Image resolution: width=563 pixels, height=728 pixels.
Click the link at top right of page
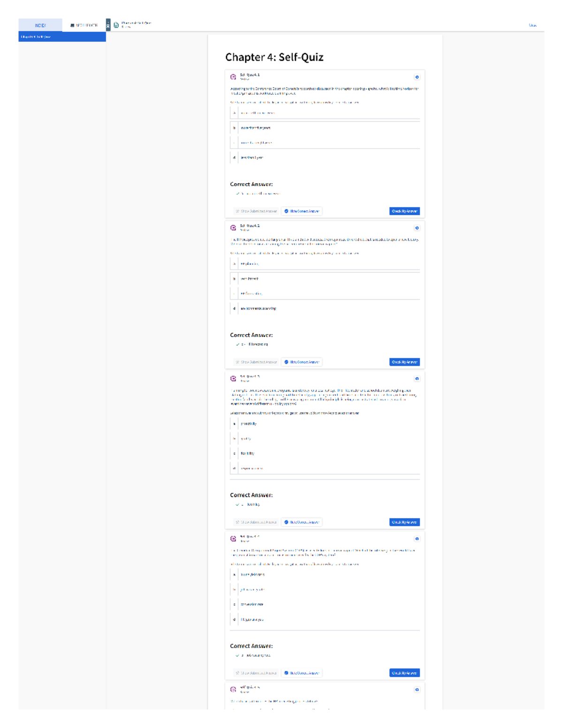(x=533, y=25)
